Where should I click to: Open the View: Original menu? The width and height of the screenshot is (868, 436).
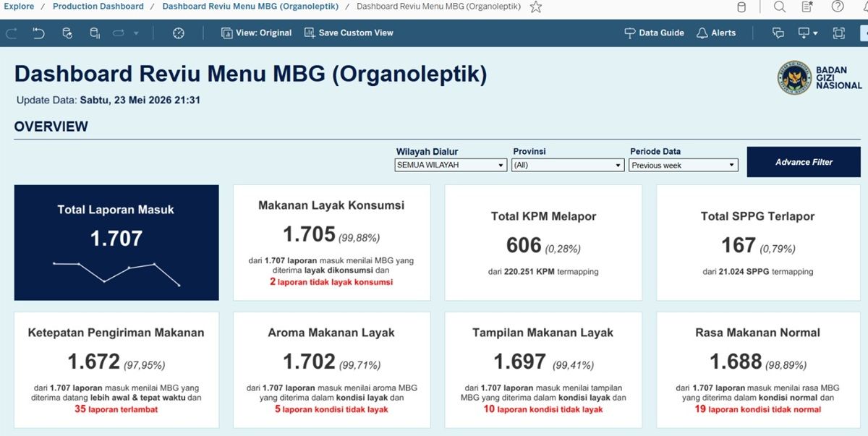pos(256,33)
